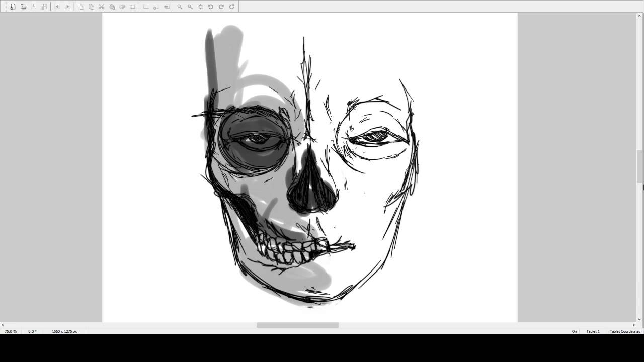Click the scroll right arrow
This screenshot has width=644, height=362.
click(x=633, y=325)
